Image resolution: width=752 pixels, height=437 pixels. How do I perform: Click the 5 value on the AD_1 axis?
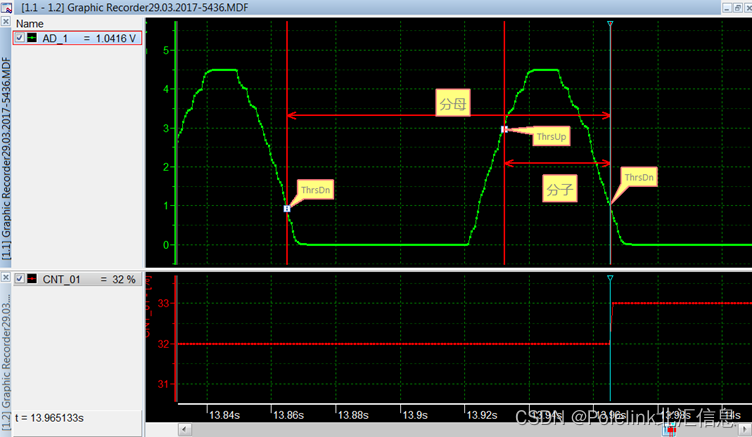166,50
